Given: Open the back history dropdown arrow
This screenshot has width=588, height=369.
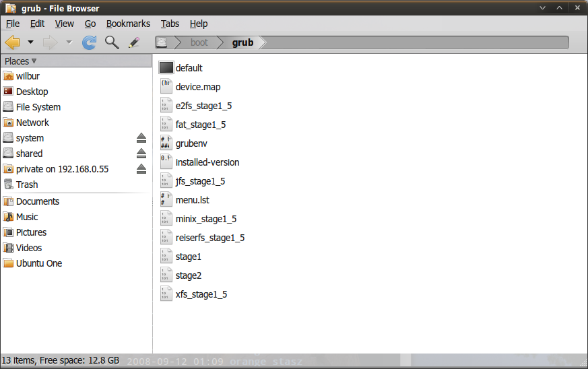Looking at the screenshot, I should 31,42.
